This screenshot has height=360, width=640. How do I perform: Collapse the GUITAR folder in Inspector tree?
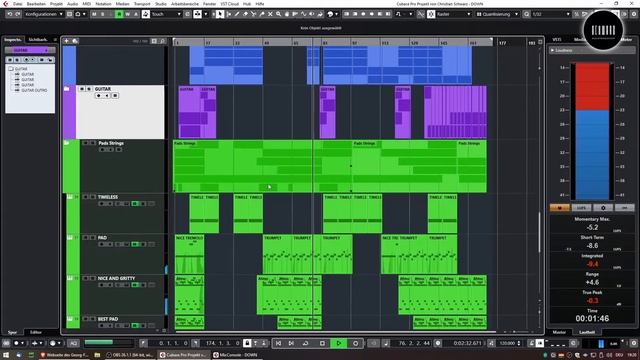pyautogui.click(x=11, y=69)
